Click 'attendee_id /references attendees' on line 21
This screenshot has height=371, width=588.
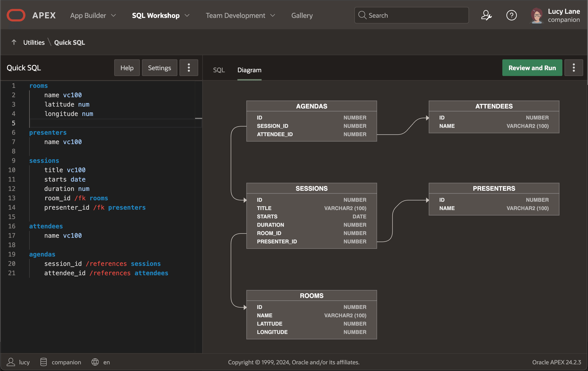[x=106, y=273]
